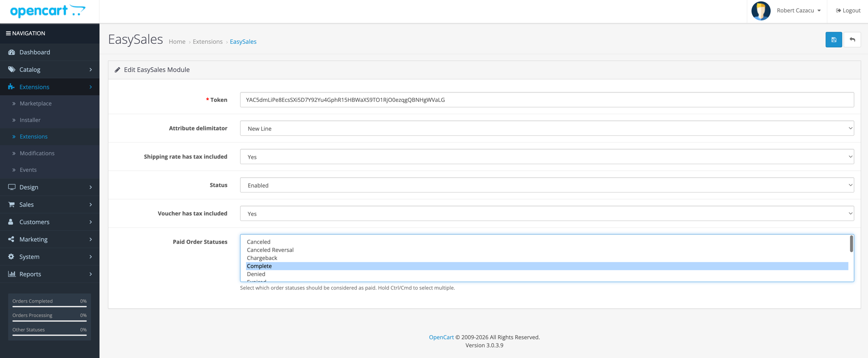Expand the Sales menu chevron
The height and width of the screenshot is (358, 868).
[x=91, y=204]
